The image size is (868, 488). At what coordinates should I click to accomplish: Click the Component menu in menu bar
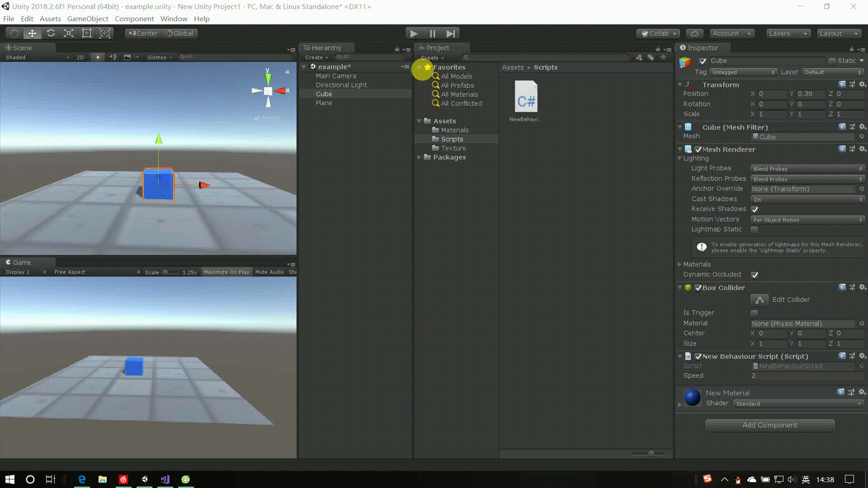134,19
